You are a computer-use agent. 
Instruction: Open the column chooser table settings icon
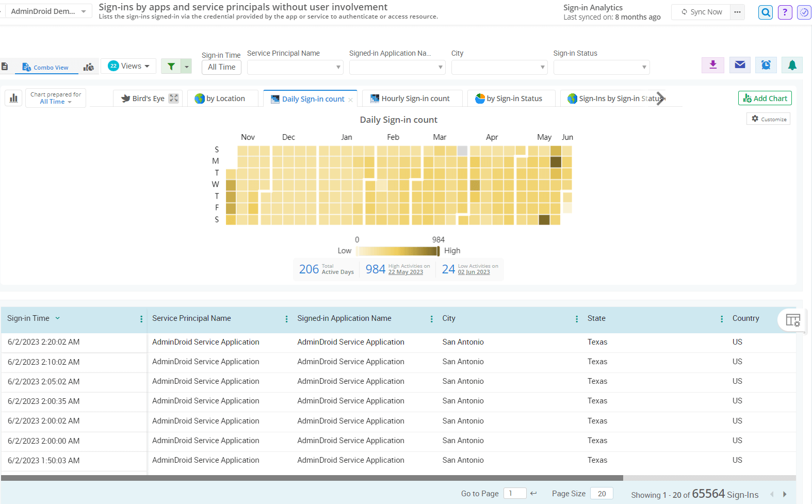(x=793, y=320)
